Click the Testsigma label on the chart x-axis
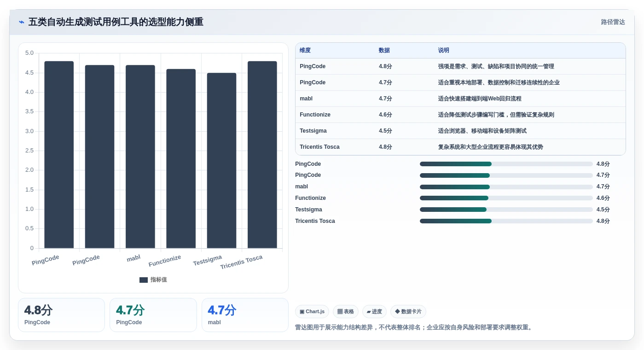This screenshot has width=644, height=350. (208, 260)
